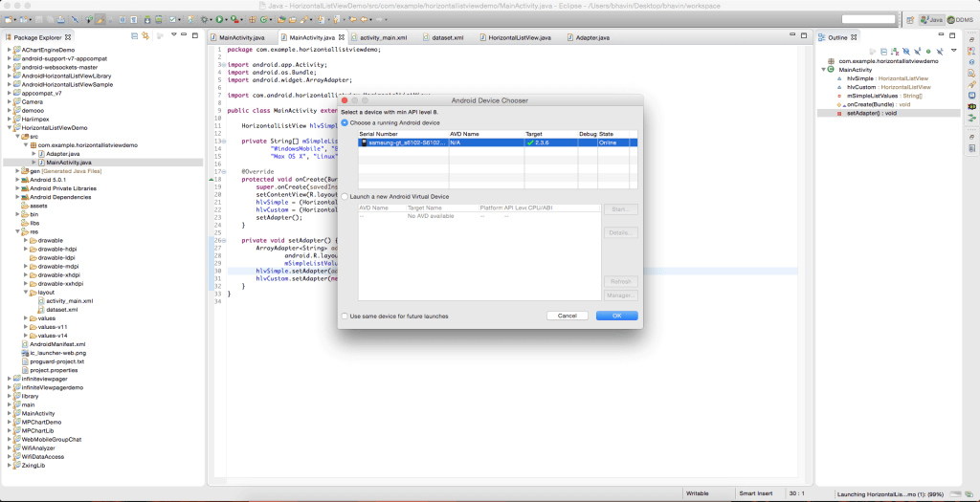Check Use same device for future launches

tap(345, 316)
